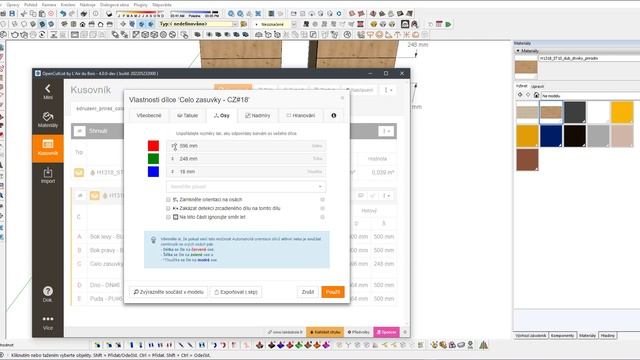
Task: Click the calendar icon near play button
Action: (439, 24)
